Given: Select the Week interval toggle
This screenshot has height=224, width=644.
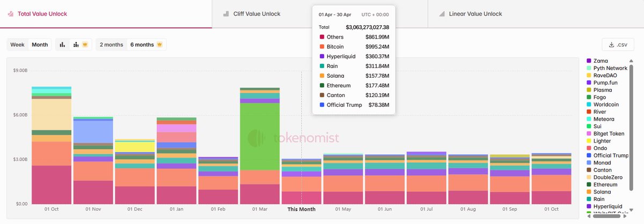Looking at the screenshot, I should point(18,44).
